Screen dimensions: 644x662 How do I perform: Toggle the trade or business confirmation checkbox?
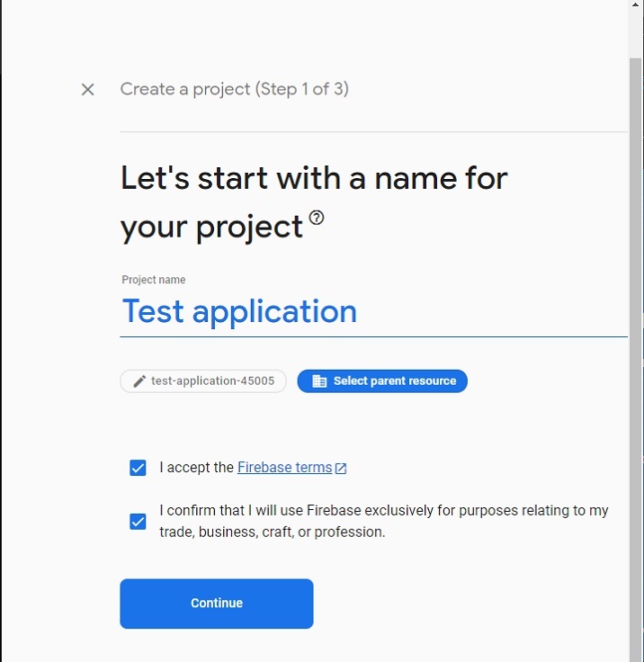[138, 522]
